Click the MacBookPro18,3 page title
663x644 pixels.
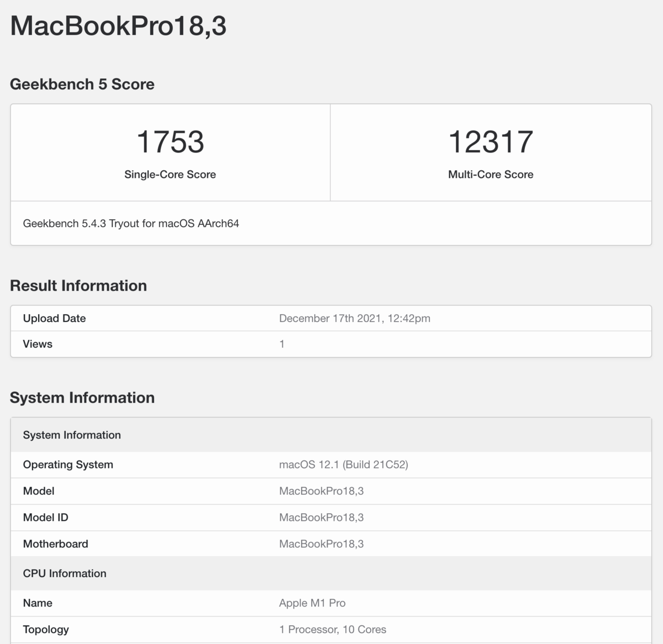click(118, 26)
